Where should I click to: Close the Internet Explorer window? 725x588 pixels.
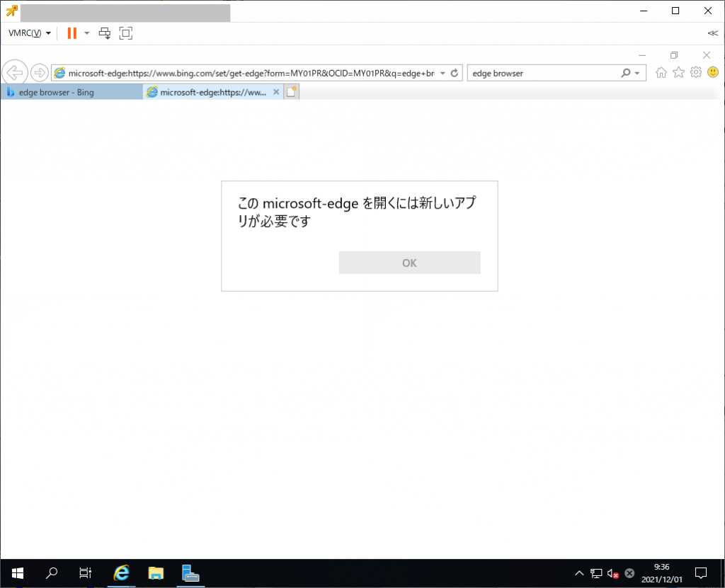[x=707, y=55]
